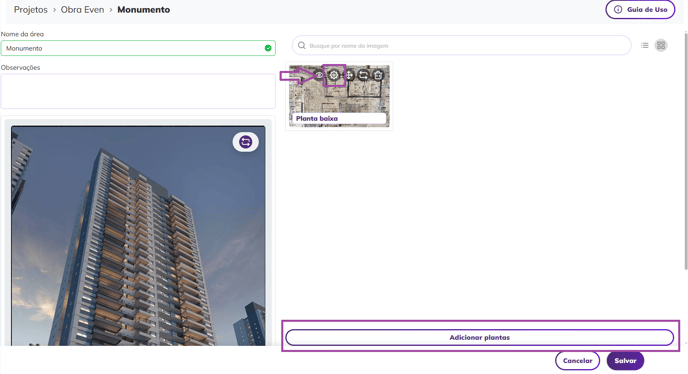Click the swap arrows icon on Planta baixa

(363, 75)
